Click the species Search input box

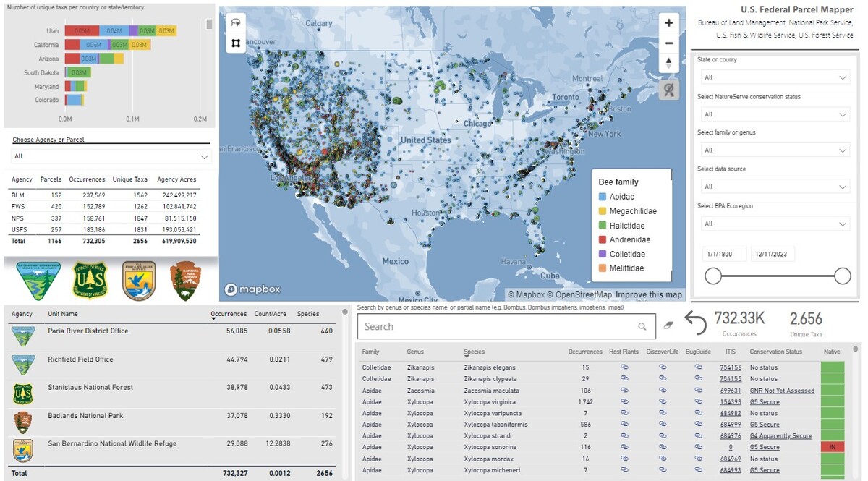[499, 327]
